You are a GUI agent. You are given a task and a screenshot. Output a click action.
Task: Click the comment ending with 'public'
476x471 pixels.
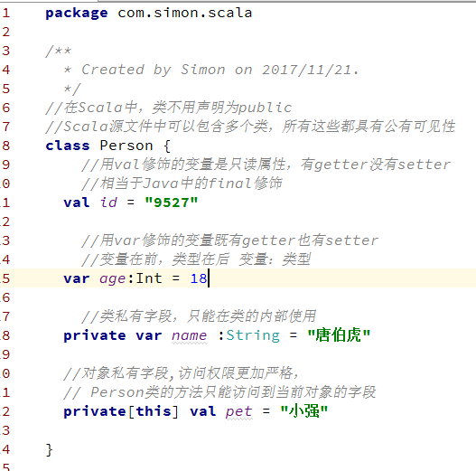169,108
